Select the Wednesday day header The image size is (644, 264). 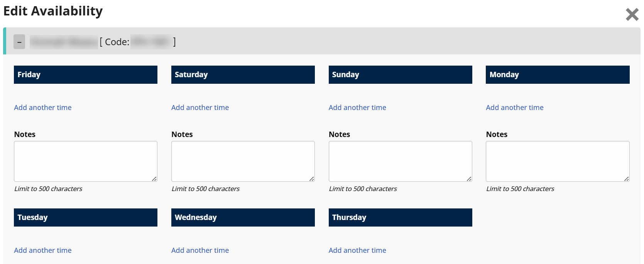243,218
